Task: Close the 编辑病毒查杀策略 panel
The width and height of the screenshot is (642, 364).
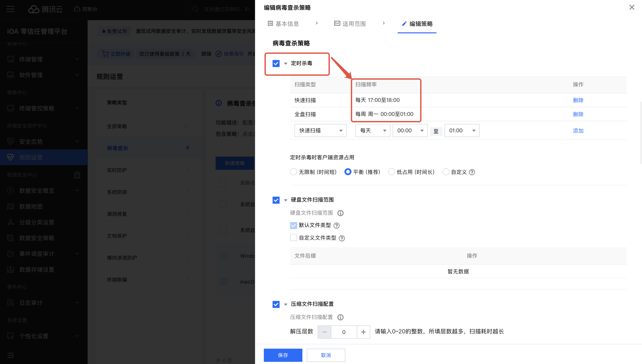Action: tap(632, 7)
